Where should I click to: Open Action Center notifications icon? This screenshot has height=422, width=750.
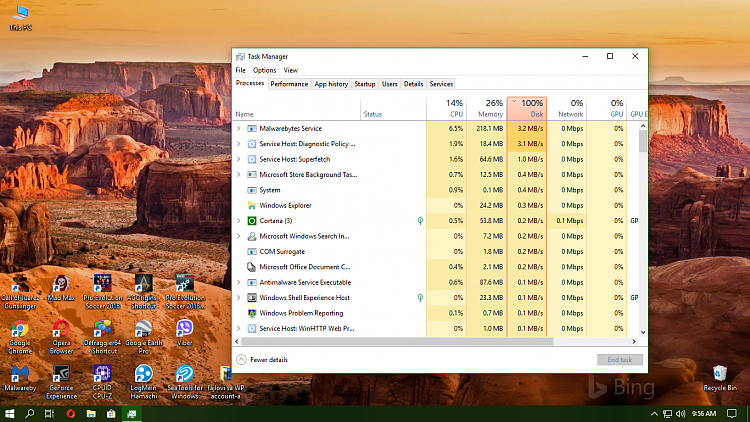(732, 413)
